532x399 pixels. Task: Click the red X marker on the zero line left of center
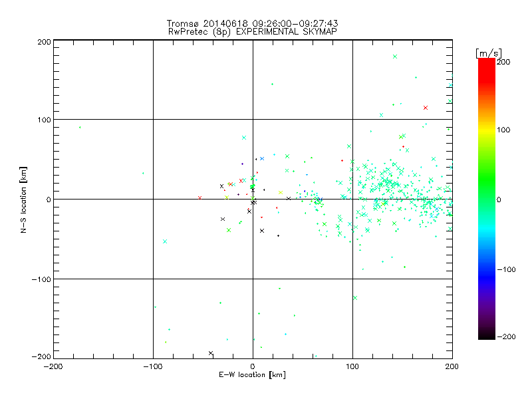pyautogui.click(x=200, y=198)
